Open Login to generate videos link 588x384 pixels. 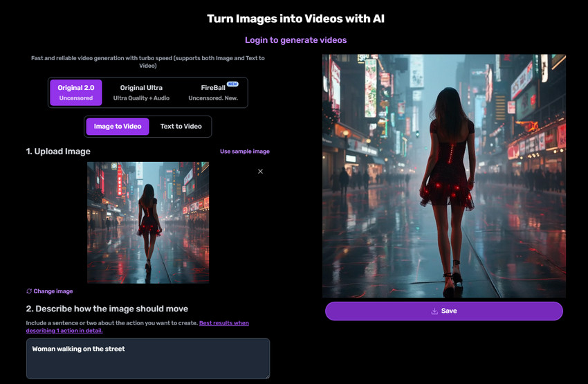(x=295, y=39)
